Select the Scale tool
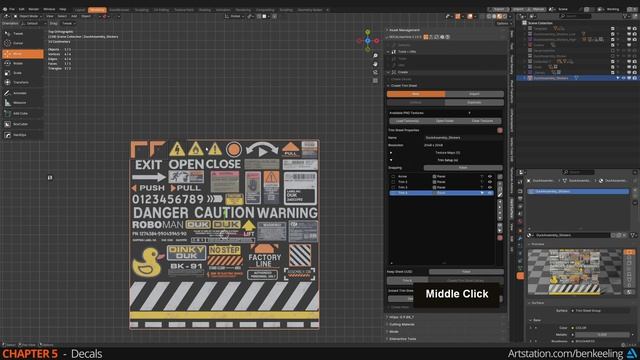 tap(22, 73)
